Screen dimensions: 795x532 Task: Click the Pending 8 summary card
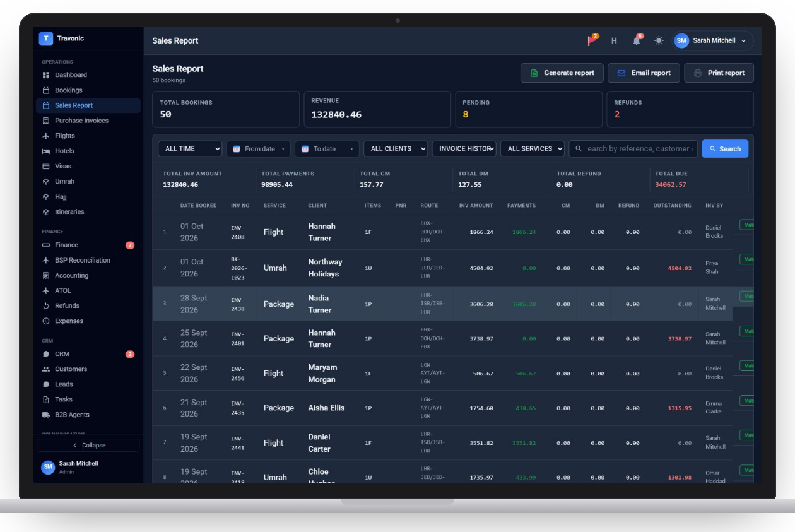click(529, 109)
